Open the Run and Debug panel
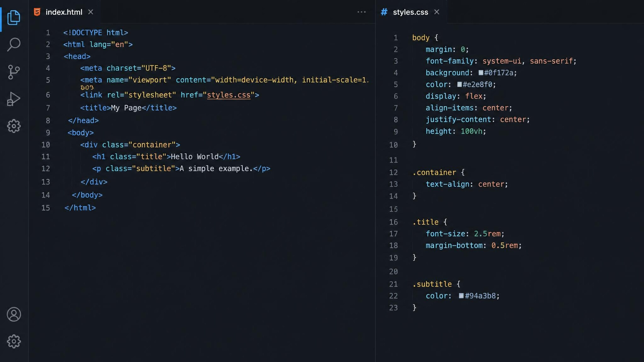Screen dimensions: 644x362 14,99
